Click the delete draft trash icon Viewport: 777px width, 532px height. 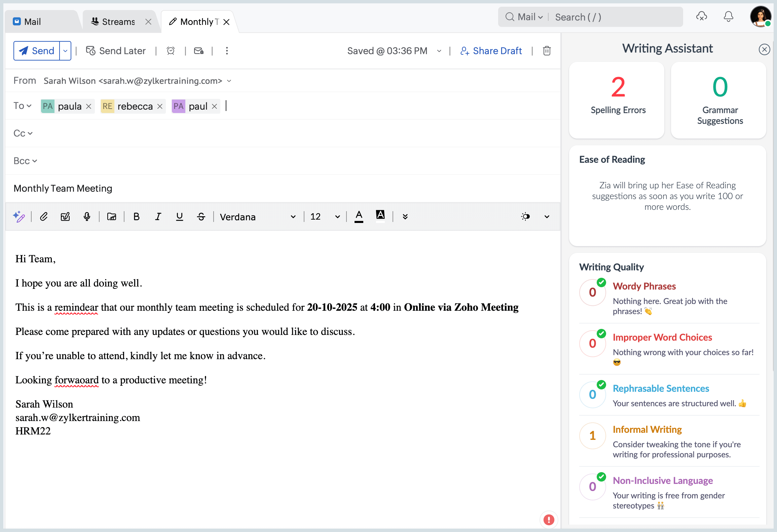[x=547, y=51]
